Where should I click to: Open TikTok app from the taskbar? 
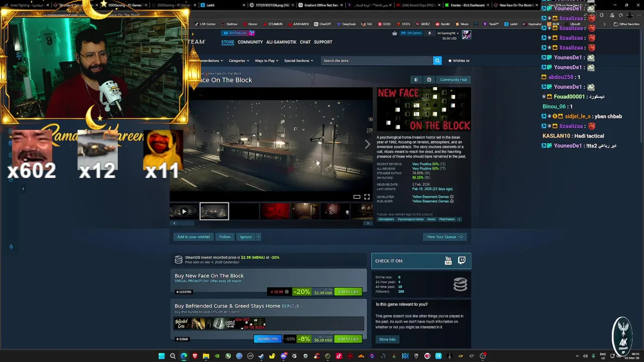[339, 356]
